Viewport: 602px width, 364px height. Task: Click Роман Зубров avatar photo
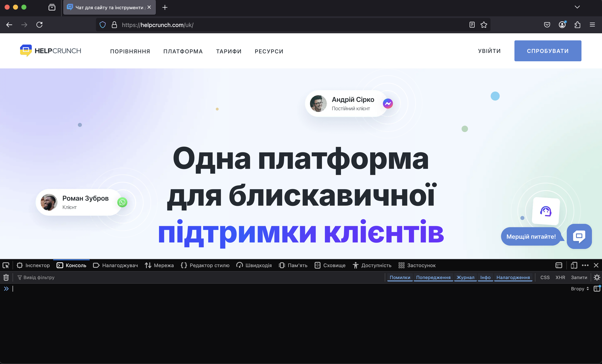(x=49, y=202)
